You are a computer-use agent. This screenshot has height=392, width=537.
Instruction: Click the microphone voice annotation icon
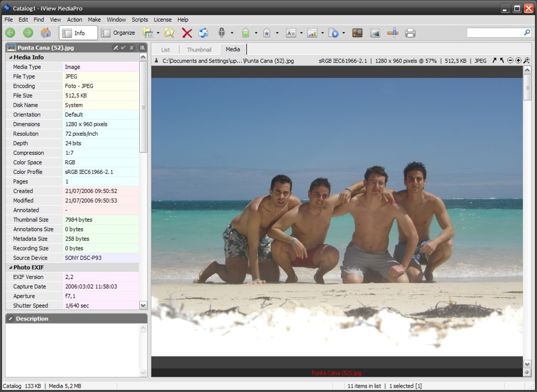click(x=222, y=33)
